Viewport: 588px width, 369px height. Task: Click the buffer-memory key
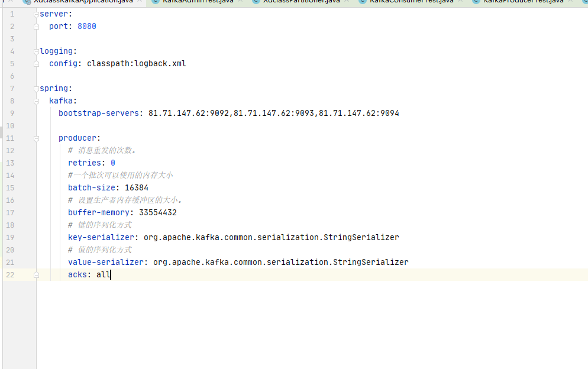99,212
